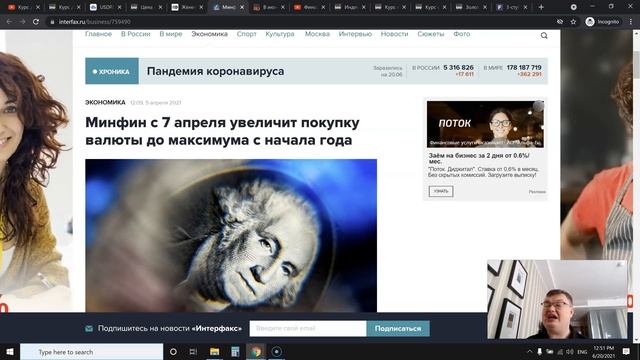Viewport: 640px width, 360px height.
Task: Open the Windows Start menu
Action: coord(10,351)
